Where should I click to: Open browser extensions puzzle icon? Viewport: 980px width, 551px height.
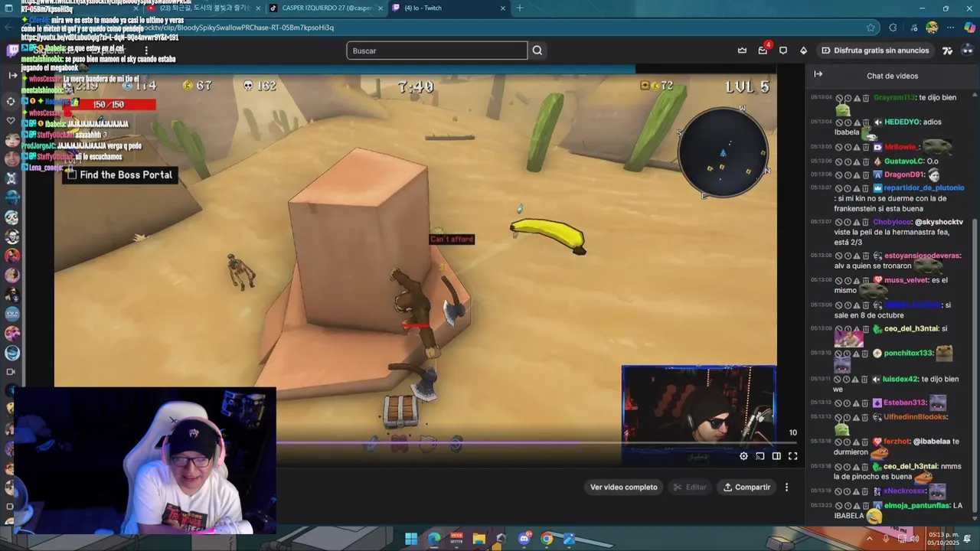pos(893,28)
